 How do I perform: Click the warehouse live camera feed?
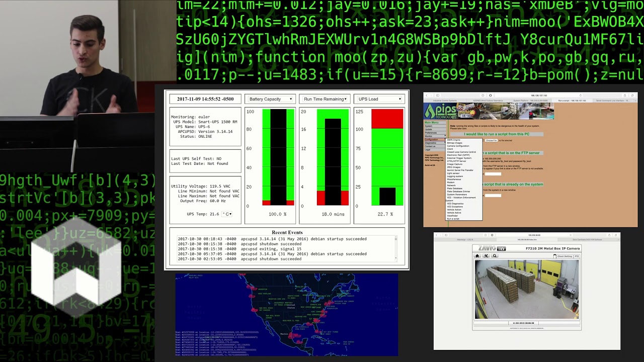[527, 289]
